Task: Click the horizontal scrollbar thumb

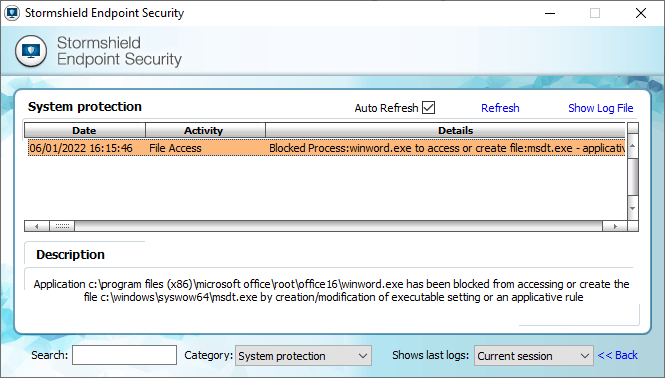Action: (62, 226)
